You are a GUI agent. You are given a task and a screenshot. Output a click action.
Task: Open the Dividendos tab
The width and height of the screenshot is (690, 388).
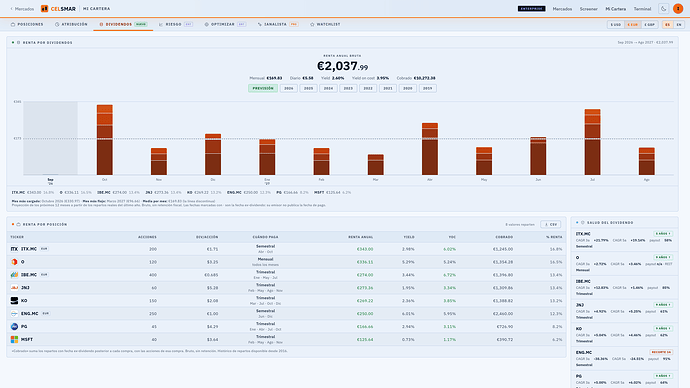point(123,25)
